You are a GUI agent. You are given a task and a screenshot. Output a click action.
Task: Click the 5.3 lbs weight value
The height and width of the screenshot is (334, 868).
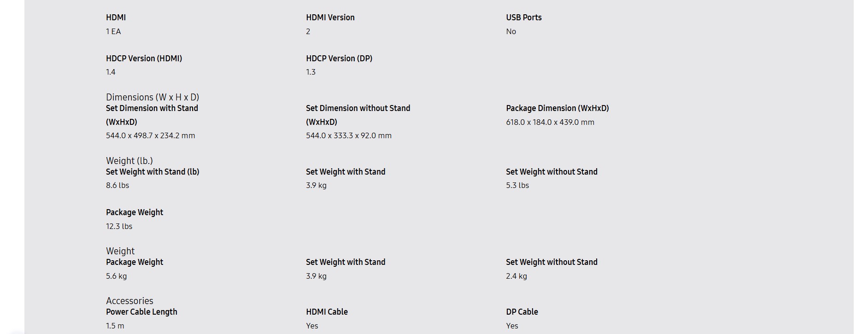click(x=517, y=185)
